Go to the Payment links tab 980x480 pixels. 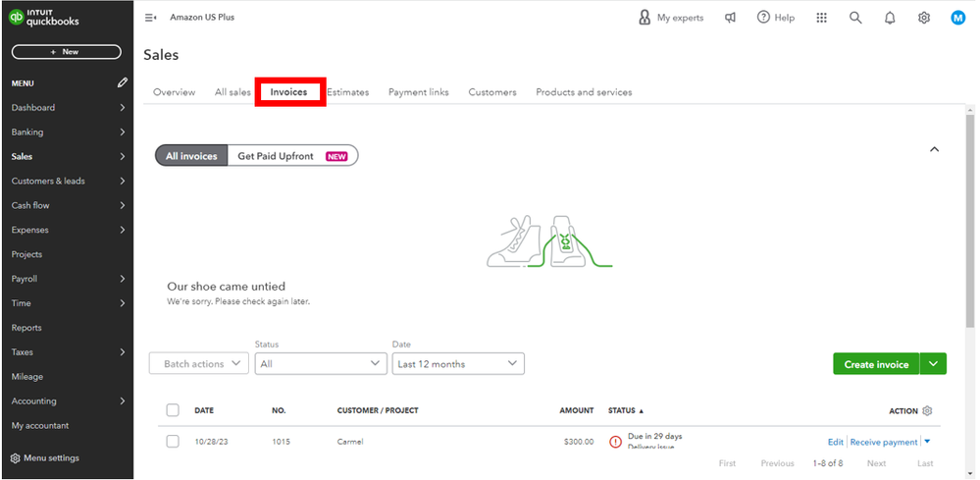(x=419, y=92)
